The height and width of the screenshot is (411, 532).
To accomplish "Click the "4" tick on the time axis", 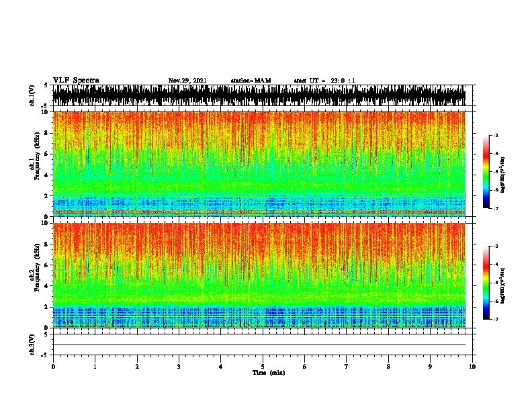I will click(x=221, y=367).
